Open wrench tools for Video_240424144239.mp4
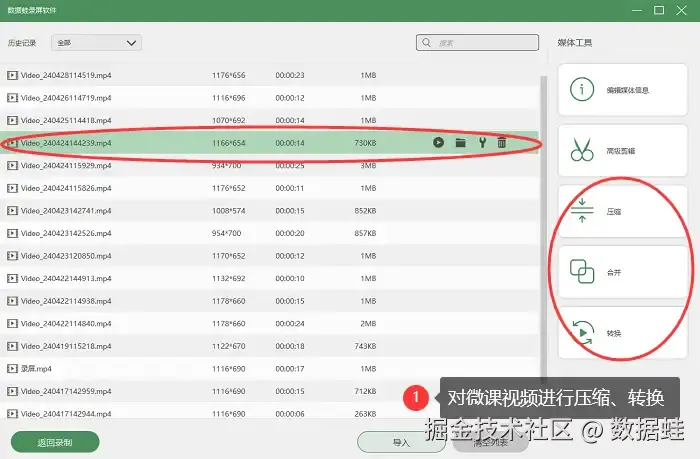The width and height of the screenshot is (700, 459). [482, 142]
